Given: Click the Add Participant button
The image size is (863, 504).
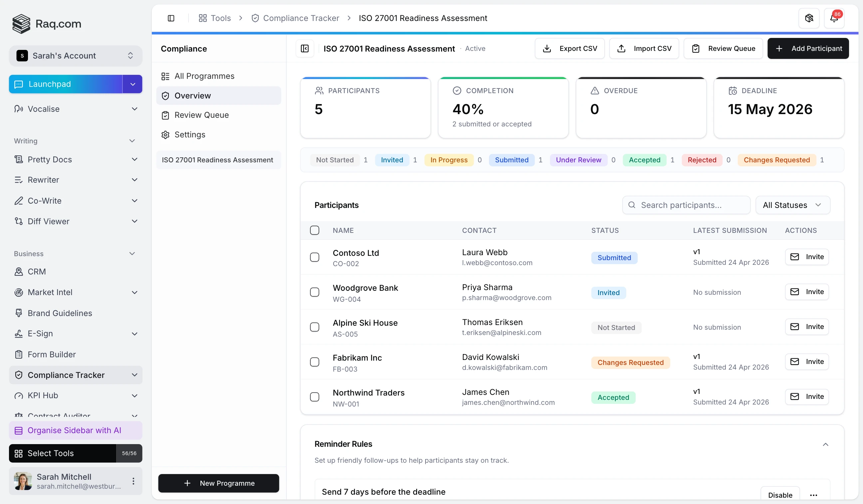Looking at the screenshot, I should pos(808,48).
